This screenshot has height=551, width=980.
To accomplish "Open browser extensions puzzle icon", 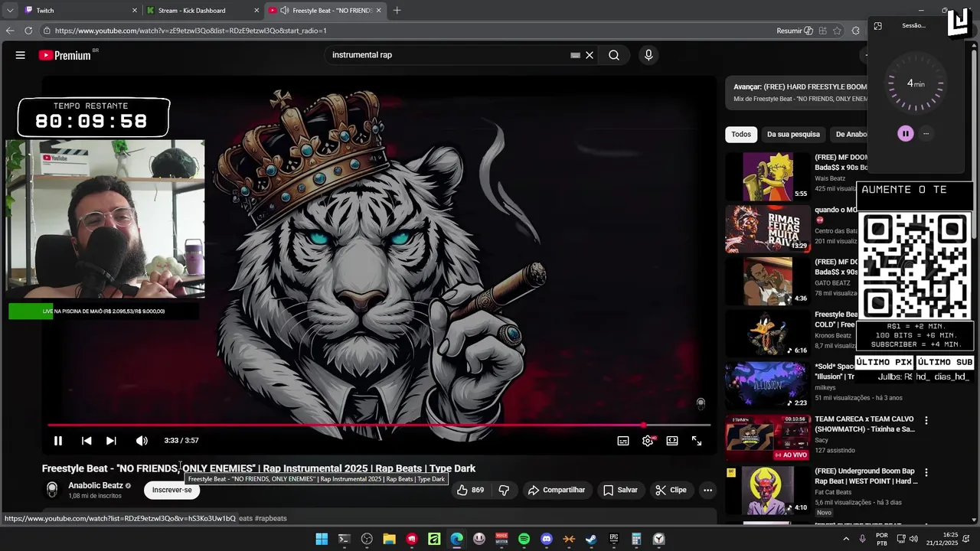I will coord(855,31).
